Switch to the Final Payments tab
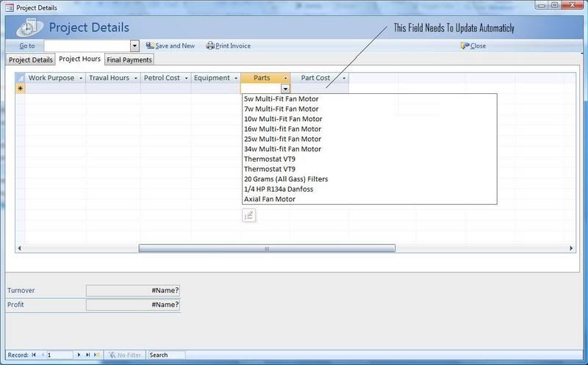 click(129, 60)
